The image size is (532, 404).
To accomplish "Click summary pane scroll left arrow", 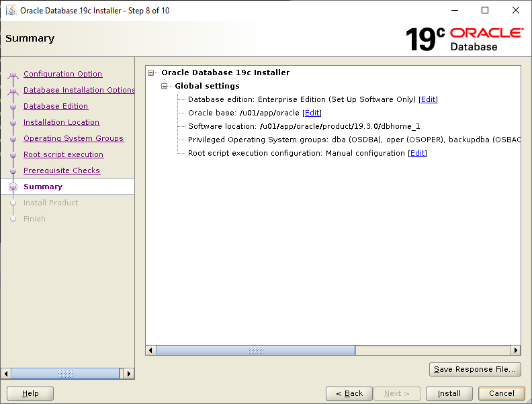I will (150, 350).
